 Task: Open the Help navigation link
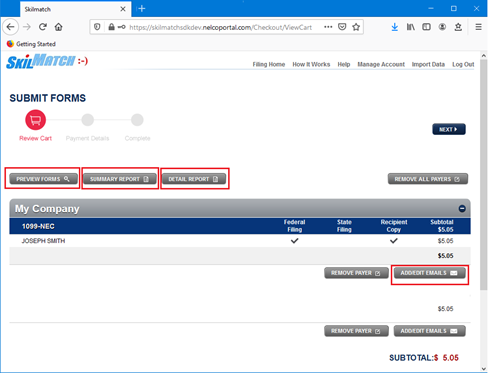pyautogui.click(x=344, y=64)
